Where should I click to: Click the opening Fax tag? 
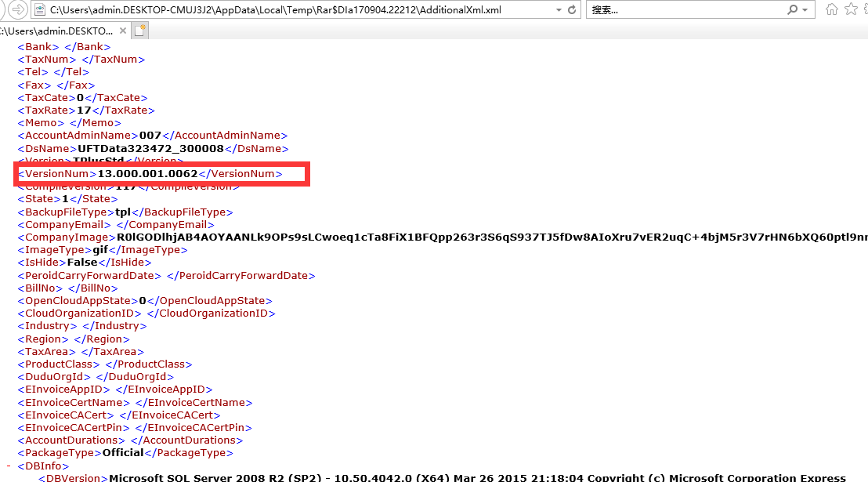pyautogui.click(x=34, y=85)
